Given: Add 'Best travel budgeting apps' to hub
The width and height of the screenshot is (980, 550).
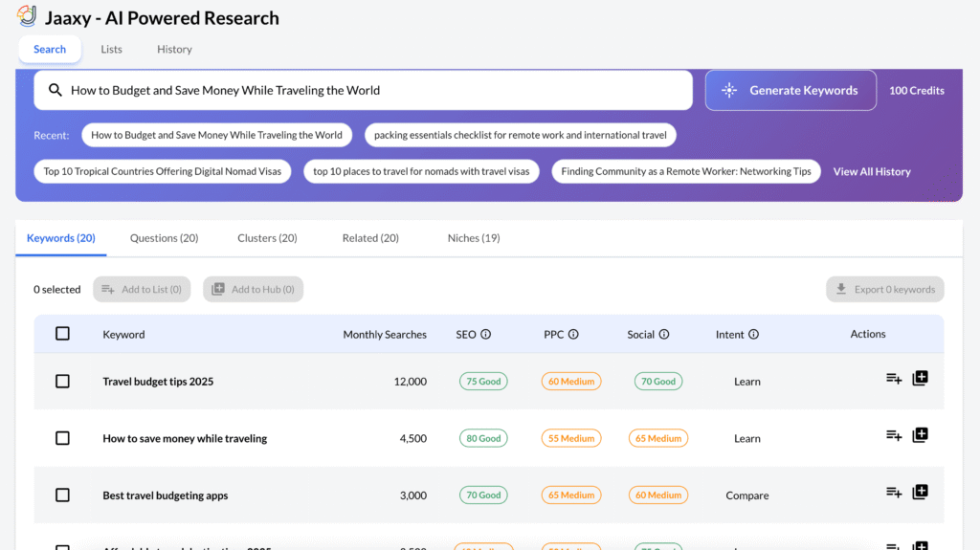Looking at the screenshot, I should pyautogui.click(x=920, y=492).
